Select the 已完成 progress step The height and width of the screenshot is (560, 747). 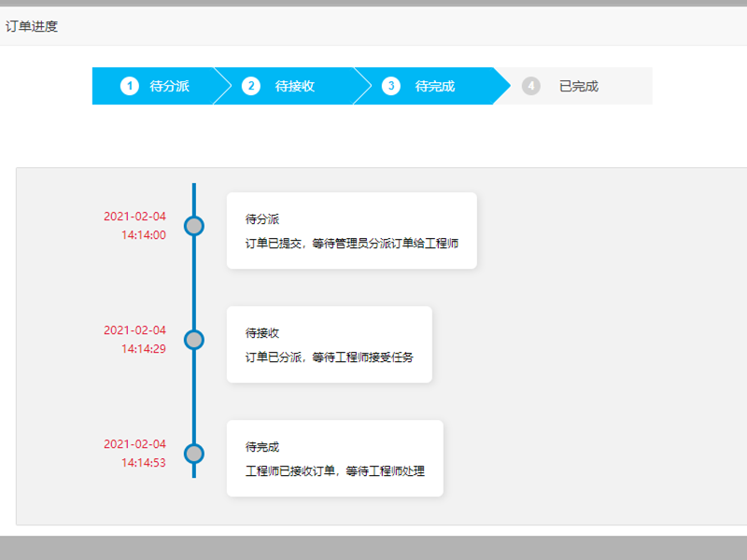[x=578, y=86]
